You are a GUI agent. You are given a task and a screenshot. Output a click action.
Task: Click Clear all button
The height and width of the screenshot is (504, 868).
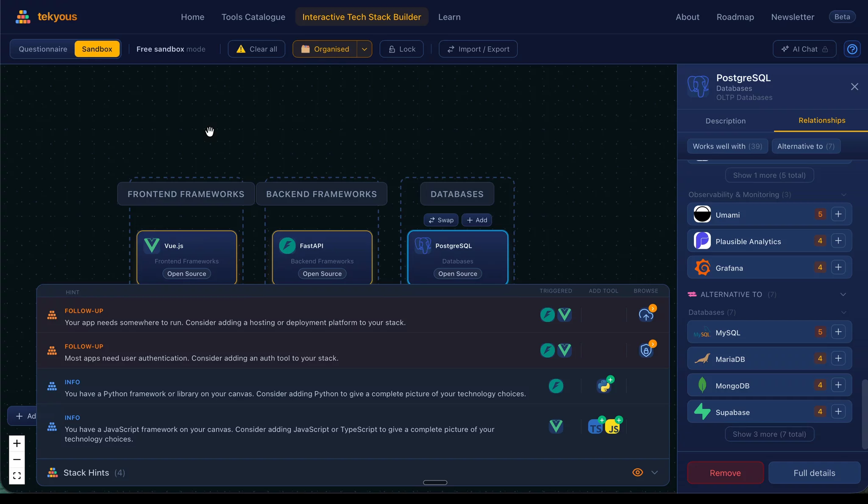pos(256,49)
